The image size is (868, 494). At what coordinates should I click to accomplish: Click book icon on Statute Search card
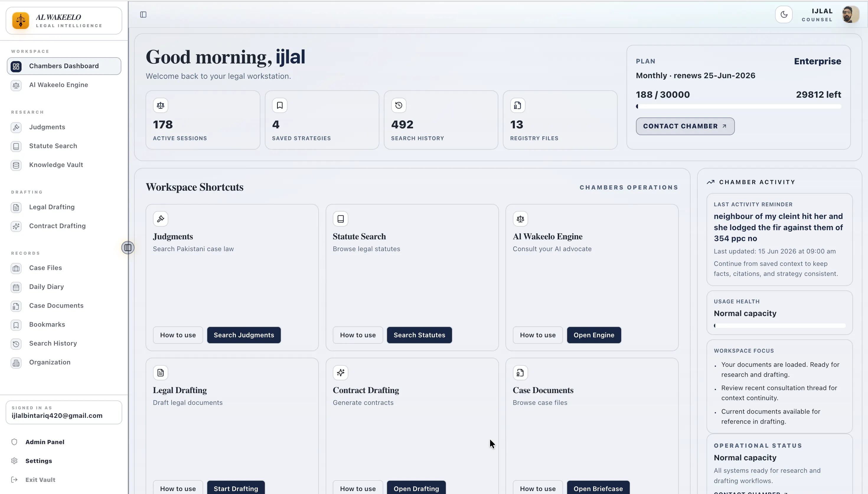pos(340,219)
